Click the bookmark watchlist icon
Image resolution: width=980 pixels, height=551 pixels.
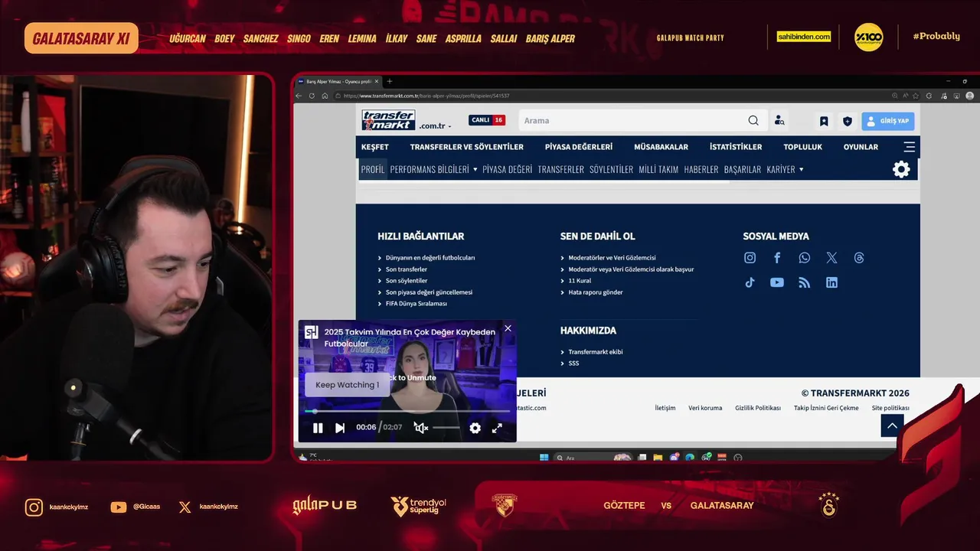824,121
